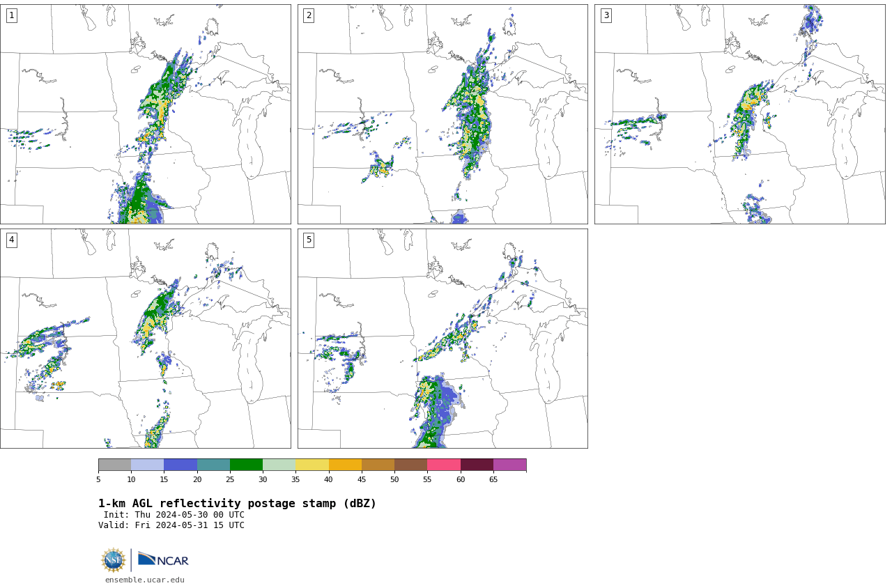Click the pale green 30-35 dBZ swatch

tap(279, 465)
